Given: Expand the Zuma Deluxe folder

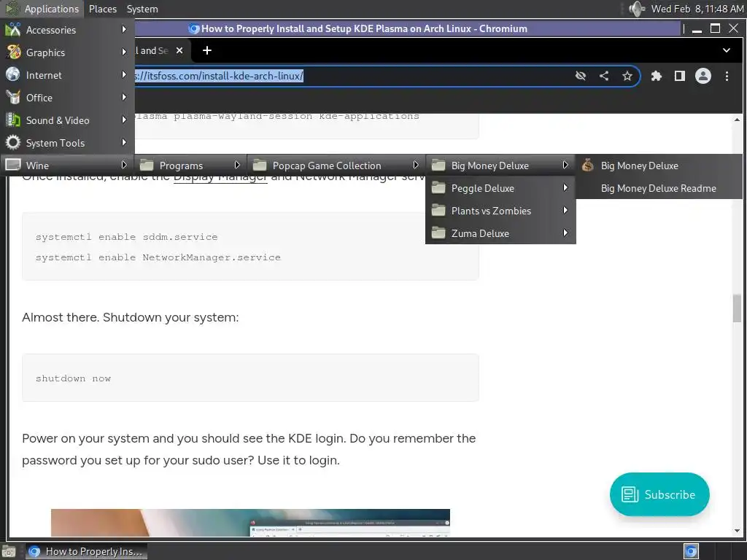Looking at the screenshot, I should 500,233.
